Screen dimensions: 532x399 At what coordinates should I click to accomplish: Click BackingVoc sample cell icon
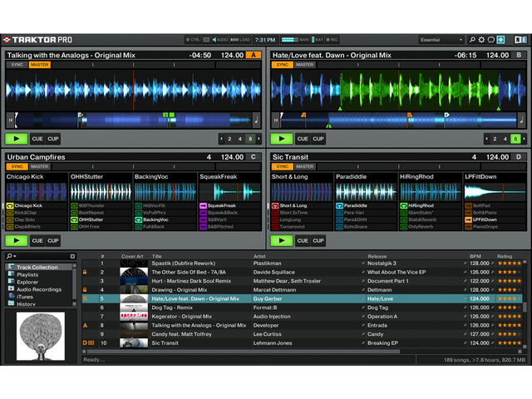pos(138,219)
